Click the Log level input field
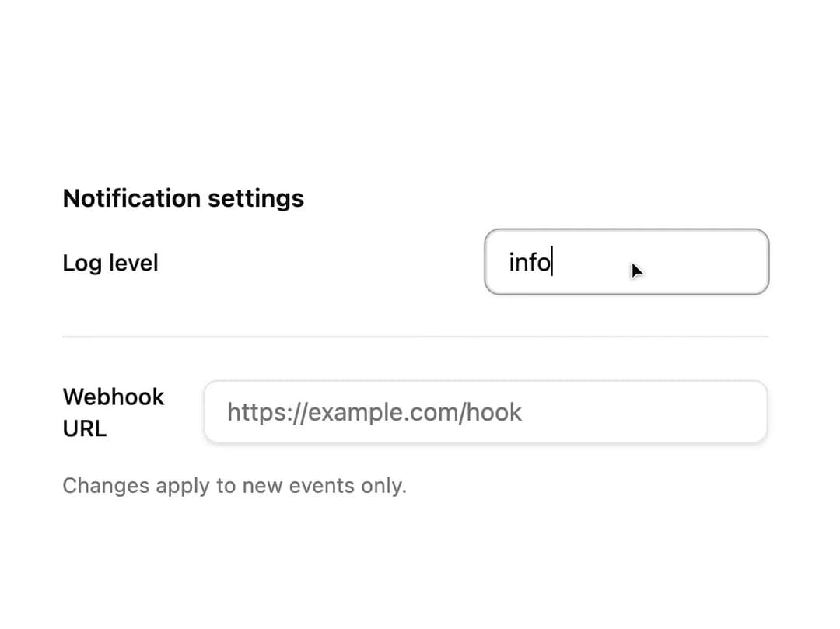 point(626,262)
